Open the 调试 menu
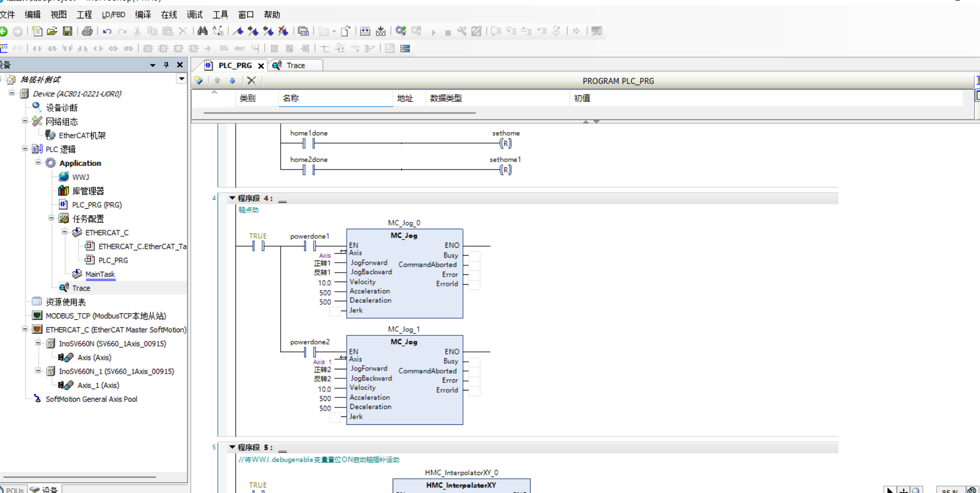The width and height of the screenshot is (980, 493). 195,14
